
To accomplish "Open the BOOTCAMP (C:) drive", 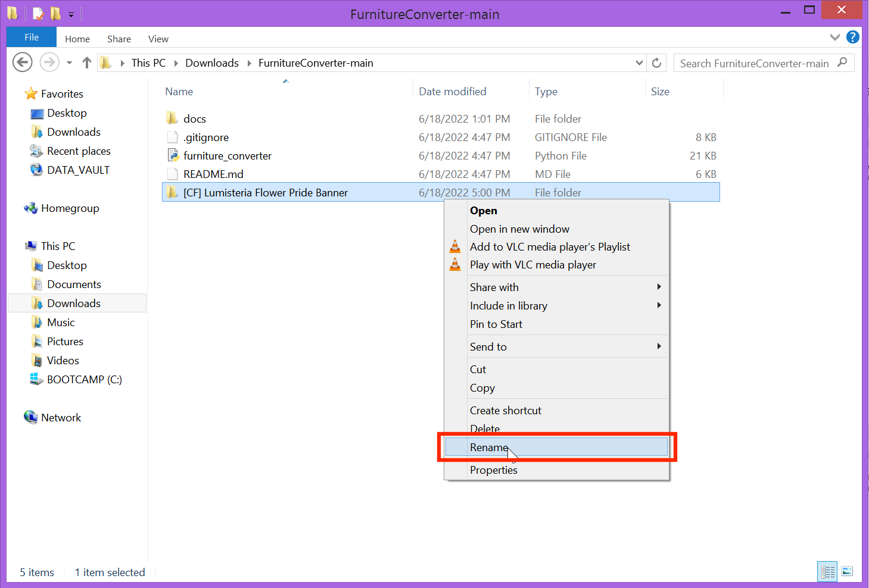I will 84,379.
